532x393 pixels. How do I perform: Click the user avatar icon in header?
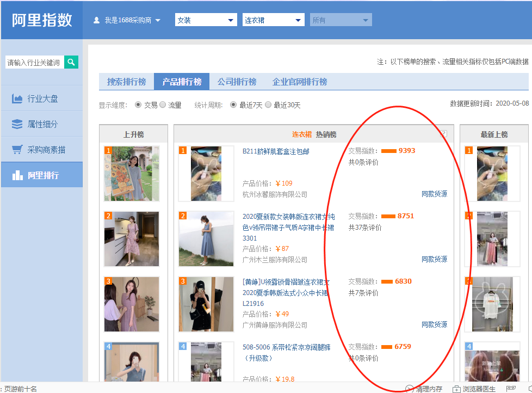[97, 20]
